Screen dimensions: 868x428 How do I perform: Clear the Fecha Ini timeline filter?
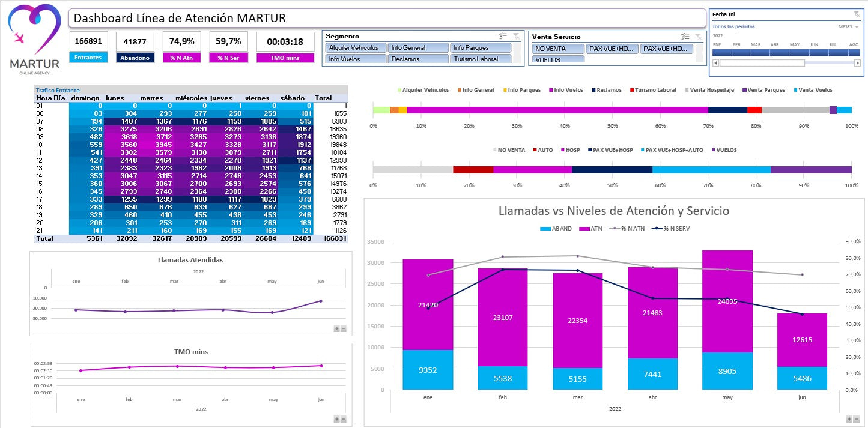856,14
